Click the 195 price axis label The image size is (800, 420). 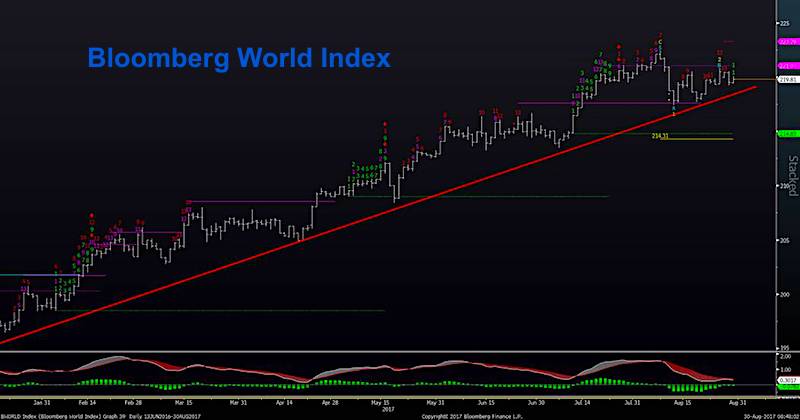point(784,349)
